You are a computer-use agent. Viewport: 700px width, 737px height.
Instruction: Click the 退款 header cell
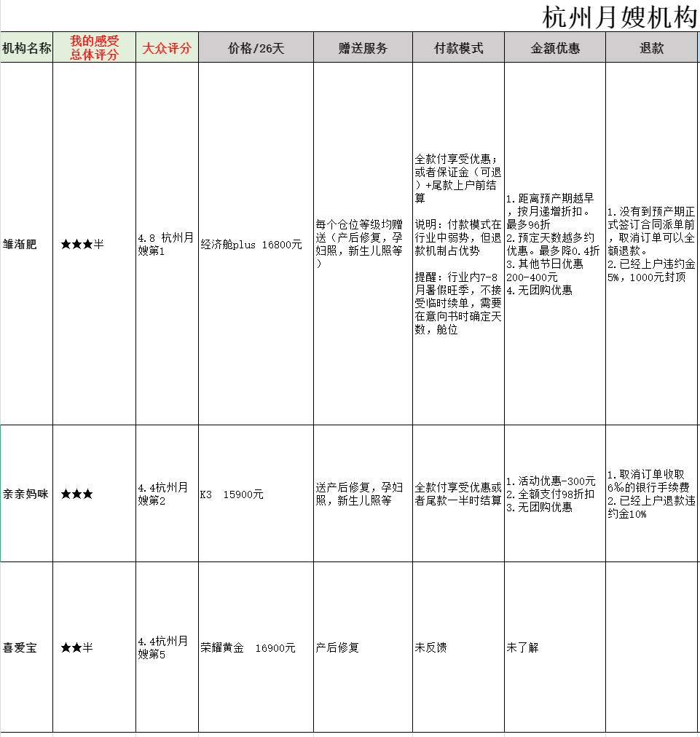652,47
